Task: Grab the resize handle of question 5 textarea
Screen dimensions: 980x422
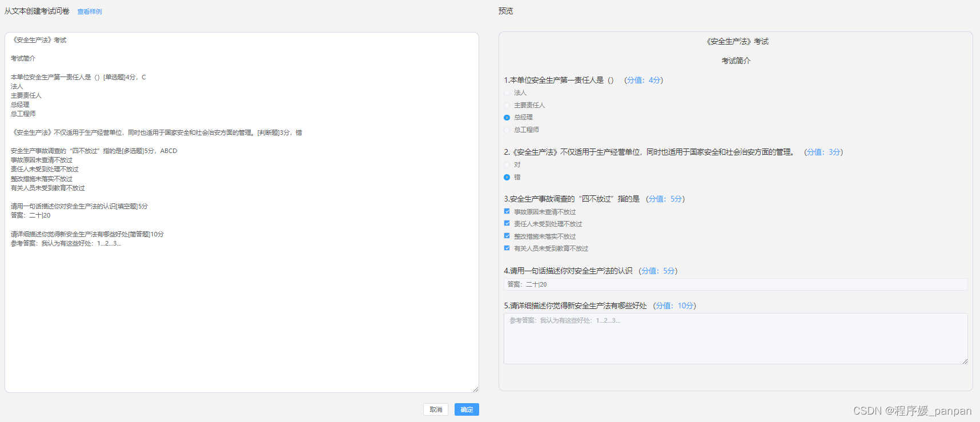Action: pos(965,361)
